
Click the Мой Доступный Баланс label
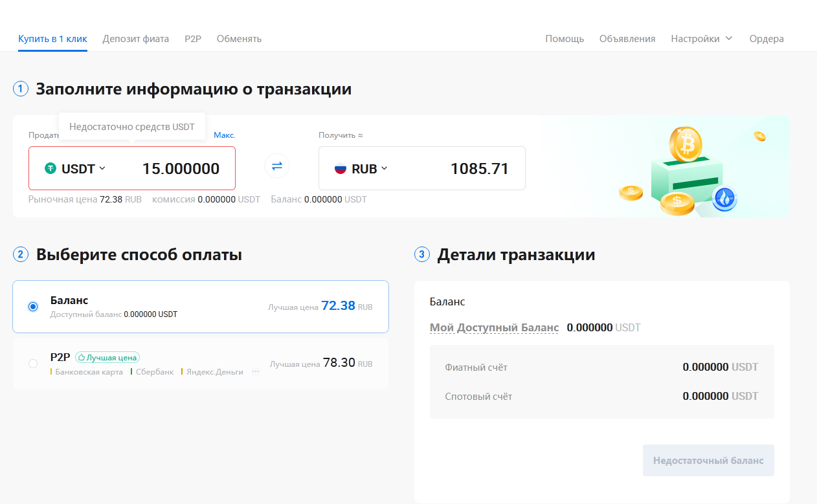tap(494, 328)
